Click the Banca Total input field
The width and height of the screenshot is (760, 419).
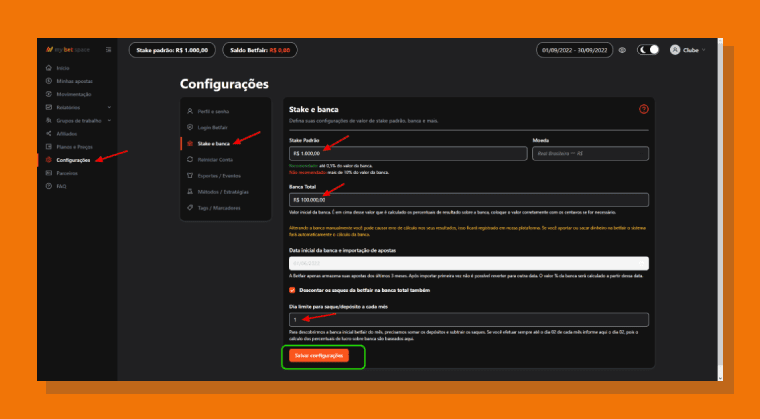(469, 200)
